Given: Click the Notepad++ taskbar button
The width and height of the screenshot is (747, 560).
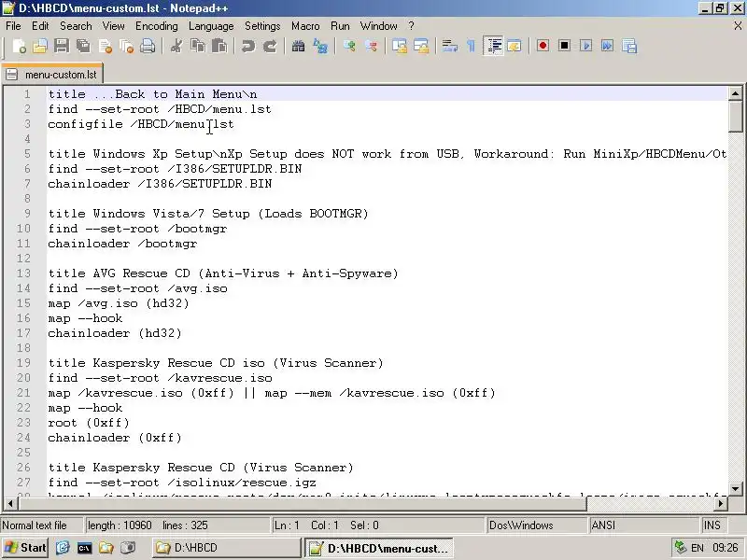Looking at the screenshot, I should (379, 548).
